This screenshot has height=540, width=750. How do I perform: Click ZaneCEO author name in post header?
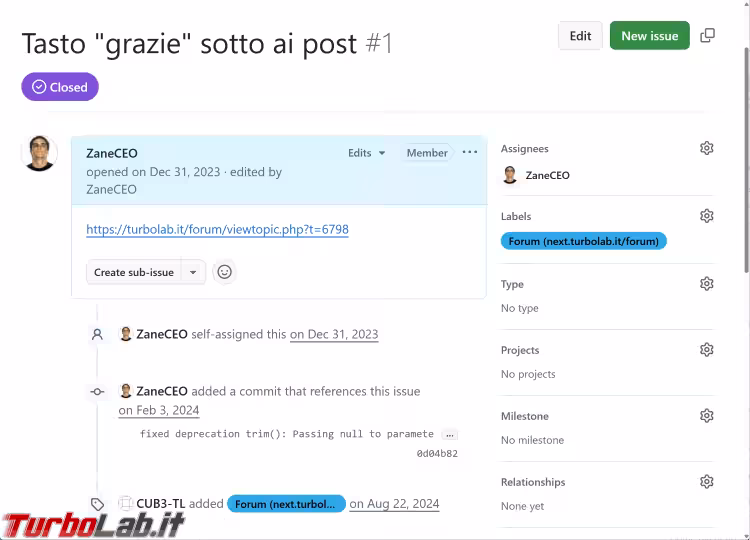click(x=111, y=154)
